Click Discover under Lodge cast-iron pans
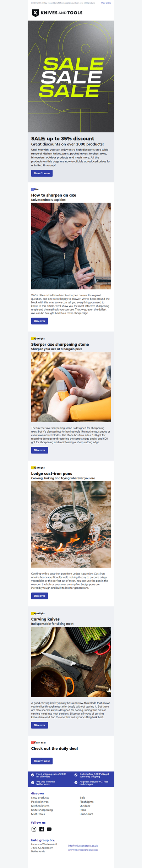Image resolution: width=142 pixels, height=868 pixels. 39,595
